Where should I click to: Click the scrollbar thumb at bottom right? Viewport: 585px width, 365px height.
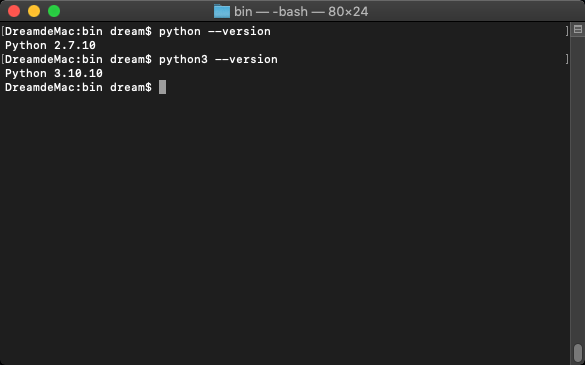(578, 353)
